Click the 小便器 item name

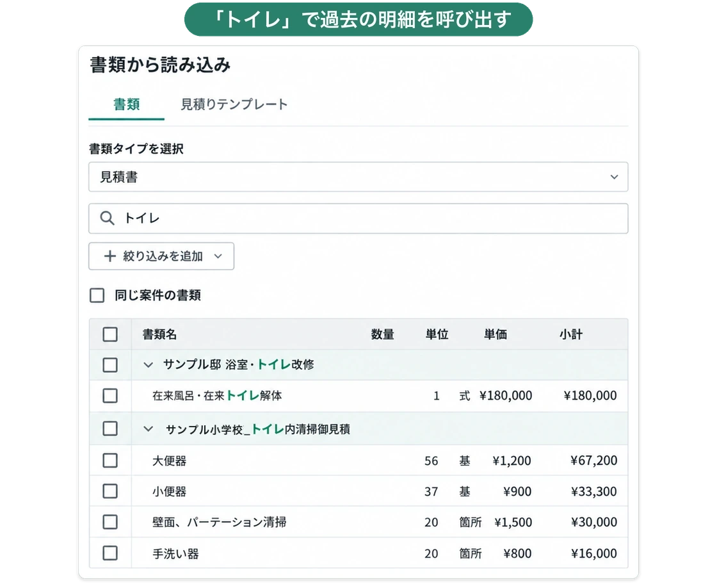click(x=169, y=491)
